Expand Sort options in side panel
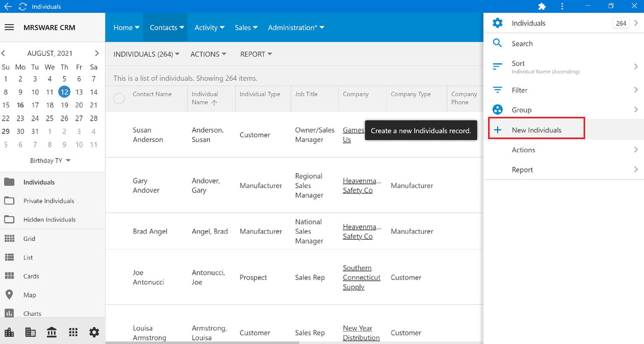644x344 pixels. [x=563, y=67]
